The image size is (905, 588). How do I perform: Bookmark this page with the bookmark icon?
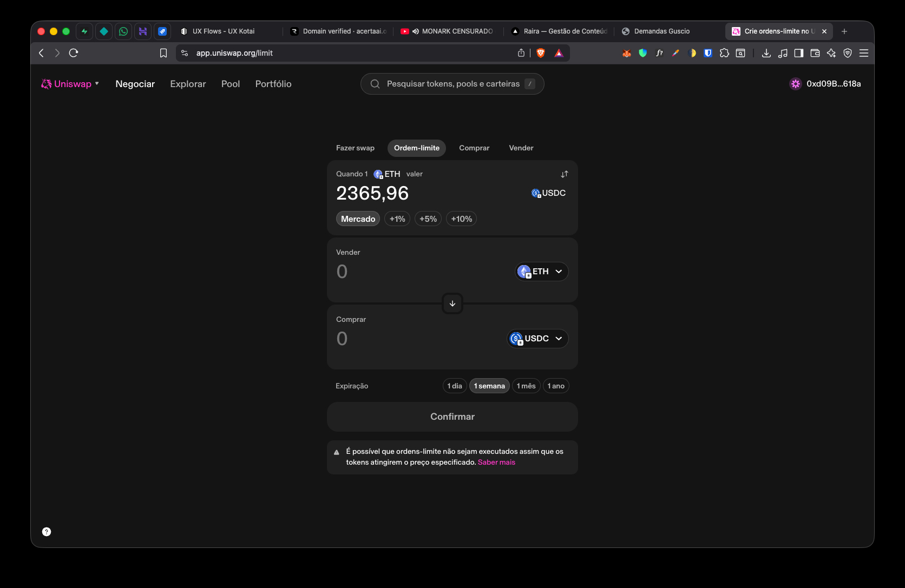(163, 53)
